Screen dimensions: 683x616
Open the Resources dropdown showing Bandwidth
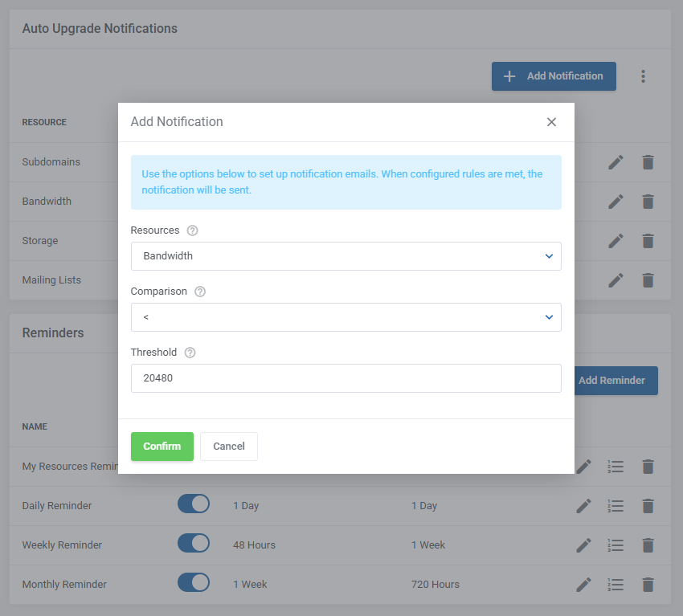[346, 256]
